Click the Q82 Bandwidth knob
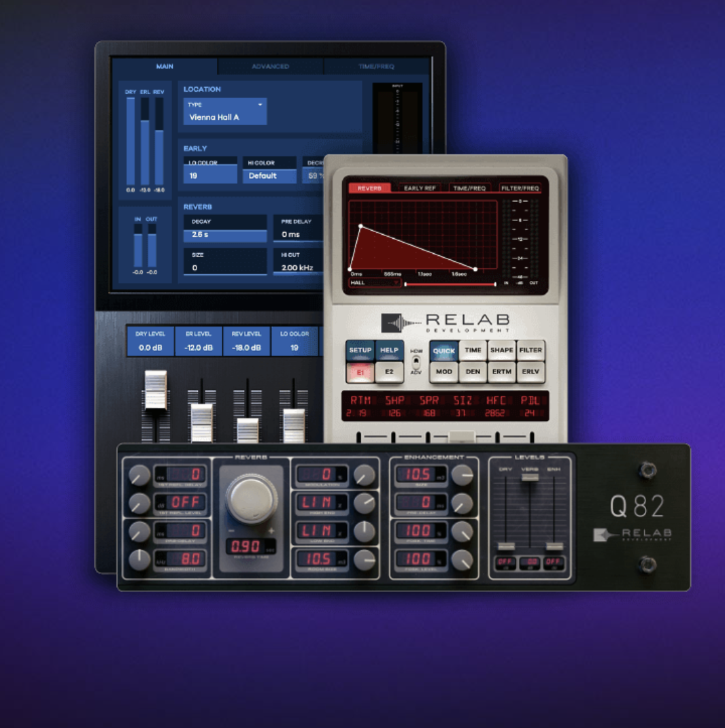725x728 pixels. (139, 559)
